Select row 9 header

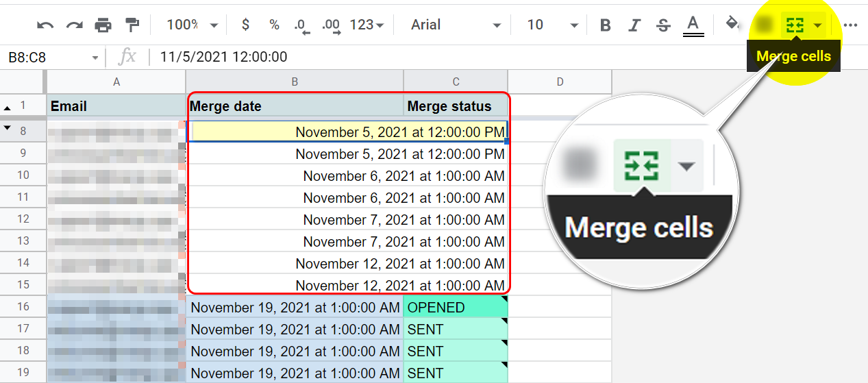(x=23, y=153)
